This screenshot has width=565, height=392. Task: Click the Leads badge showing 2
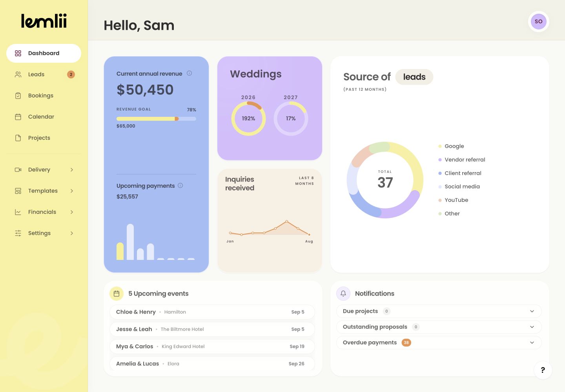[x=71, y=74]
